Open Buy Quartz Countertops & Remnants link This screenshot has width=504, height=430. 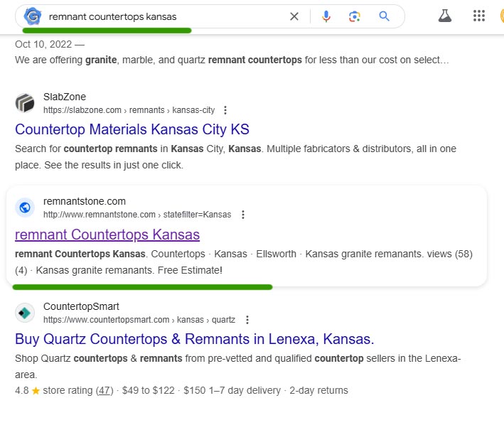click(x=195, y=339)
